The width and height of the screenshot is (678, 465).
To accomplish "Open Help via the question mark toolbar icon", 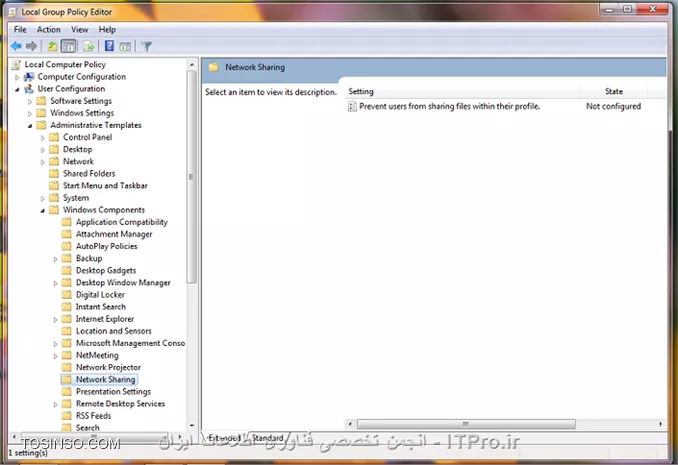I will 109,45.
